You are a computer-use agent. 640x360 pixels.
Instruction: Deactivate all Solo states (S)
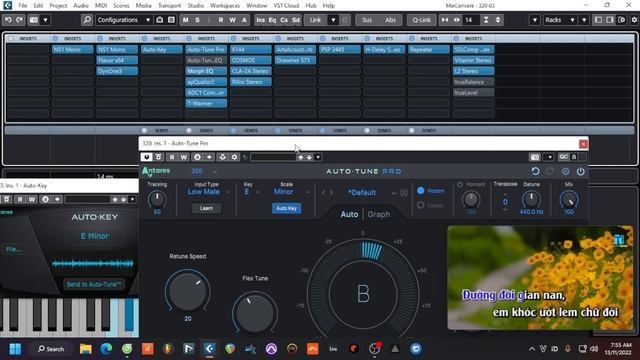coord(197,20)
